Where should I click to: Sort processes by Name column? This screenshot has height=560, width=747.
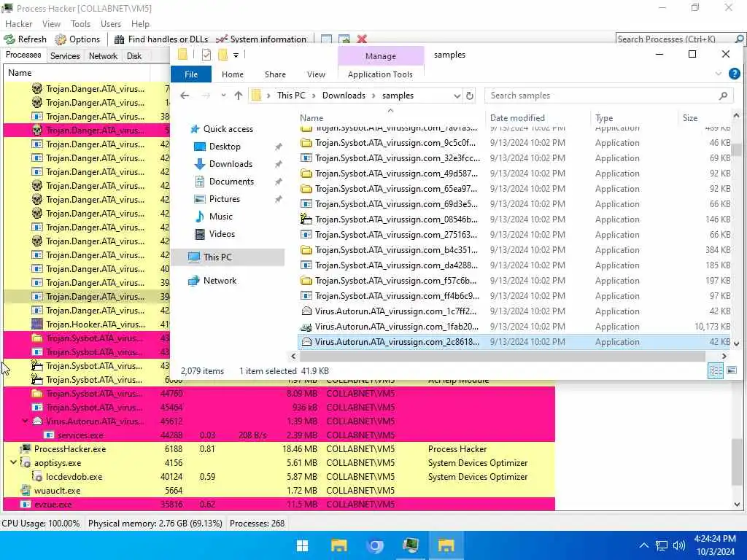coord(76,73)
